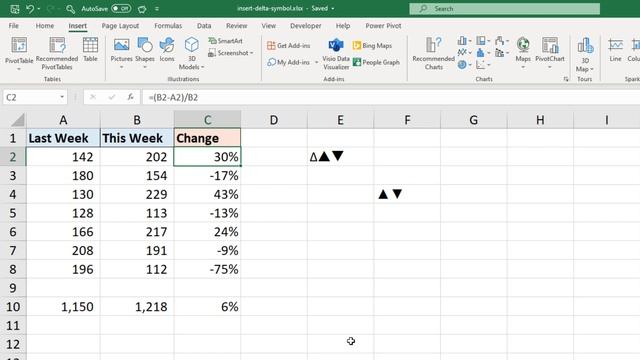The width and height of the screenshot is (640, 360).
Task: Open 3D Models options
Action: pos(191,53)
